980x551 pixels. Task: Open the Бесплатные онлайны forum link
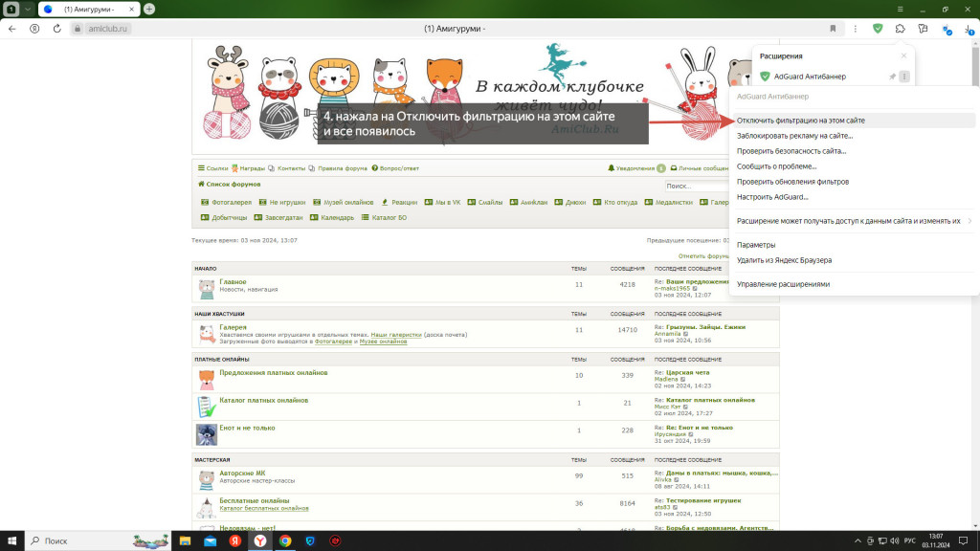pos(254,500)
